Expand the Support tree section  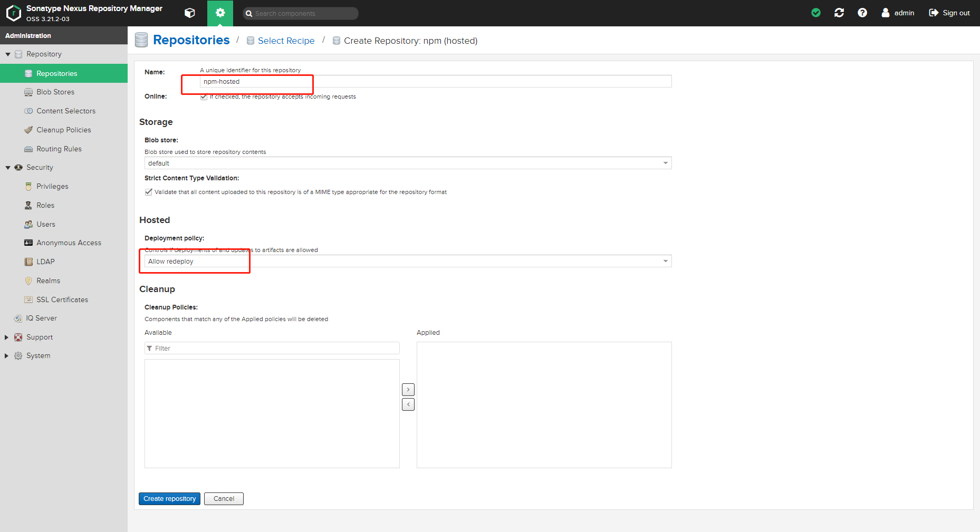point(6,337)
